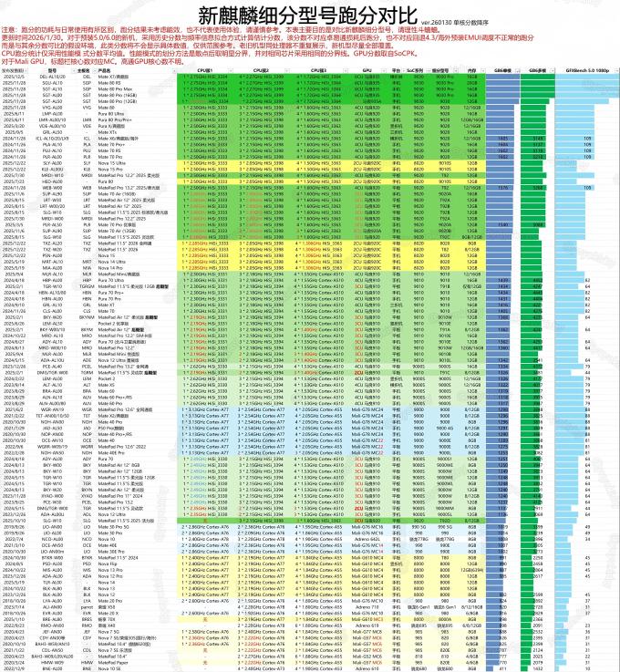The image size is (620, 672).
Task: Open the CPU簇2 column filter dropdown
Action: (x=289, y=70)
